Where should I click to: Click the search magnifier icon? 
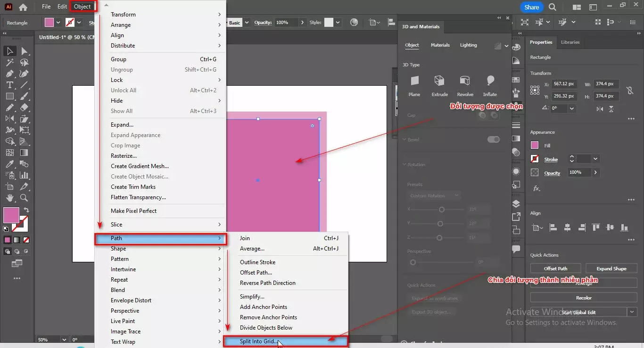click(553, 7)
